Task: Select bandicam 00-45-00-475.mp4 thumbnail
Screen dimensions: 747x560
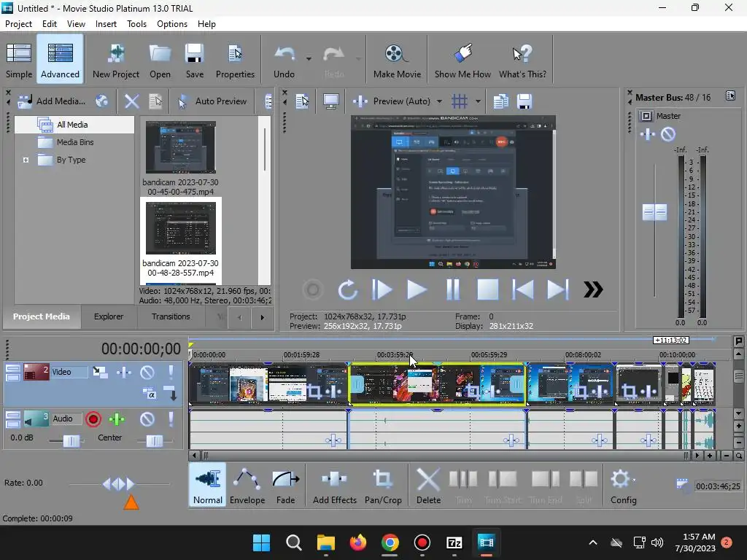Action: point(181,147)
